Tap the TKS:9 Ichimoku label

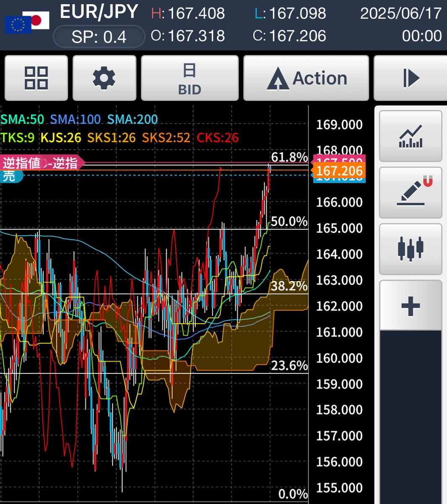point(17,137)
